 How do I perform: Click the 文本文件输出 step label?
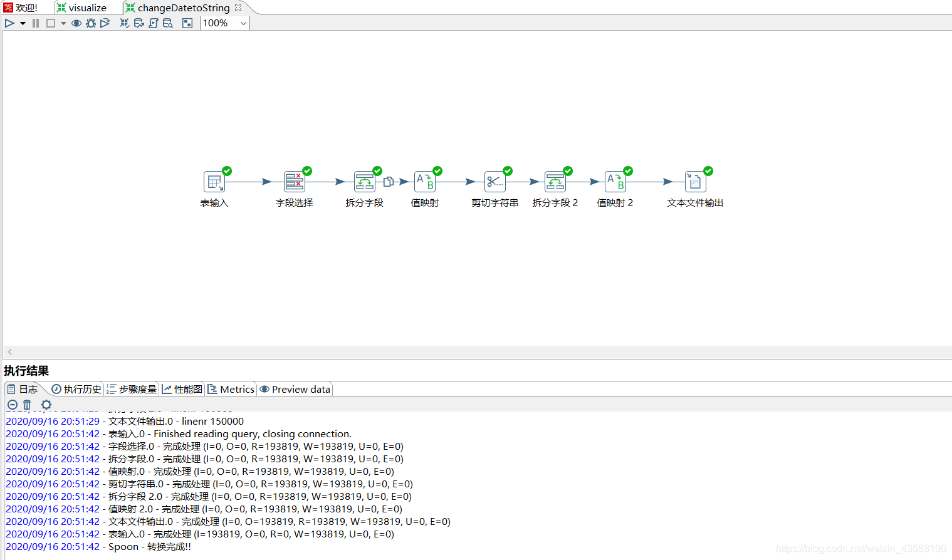tap(695, 203)
